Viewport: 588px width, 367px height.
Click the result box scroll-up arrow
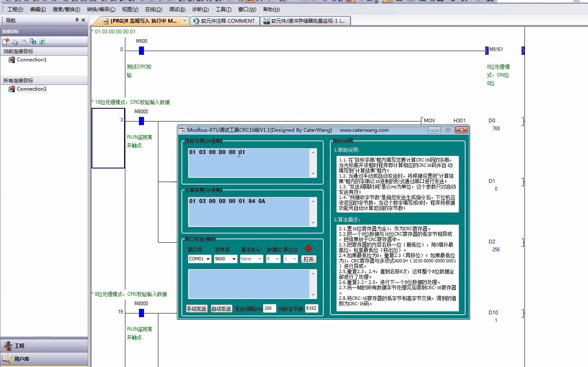(313, 201)
